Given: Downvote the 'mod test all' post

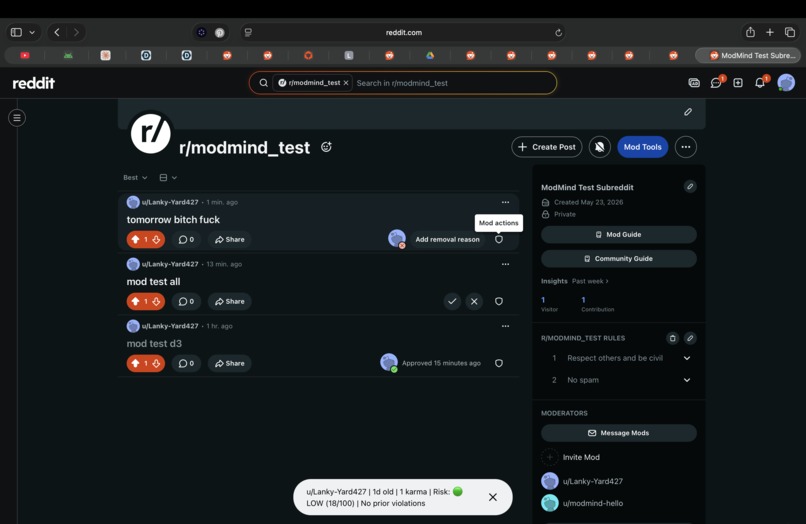Looking at the screenshot, I should click(156, 301).
